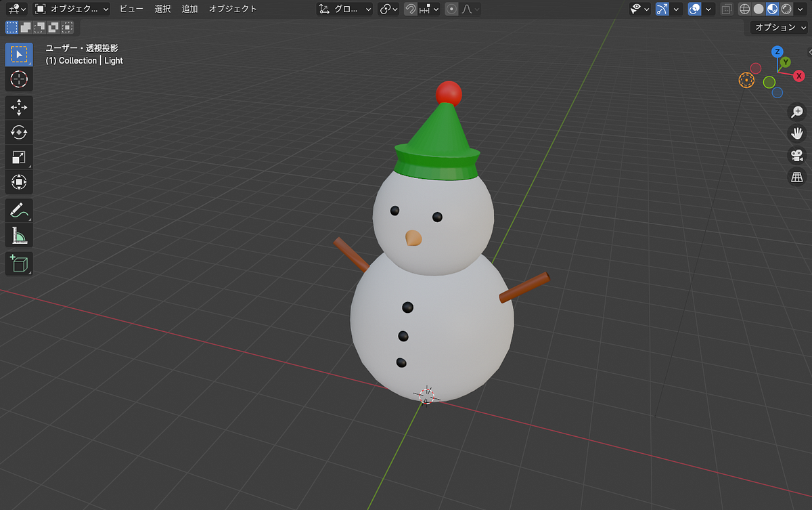Open the グロ... transform orientation dropdown
This screenshot has width=812, height=510.
click(x=345, y=9)
